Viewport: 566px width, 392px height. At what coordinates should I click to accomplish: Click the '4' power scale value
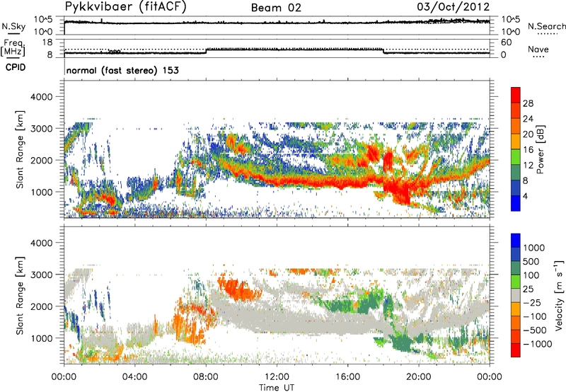525,197
